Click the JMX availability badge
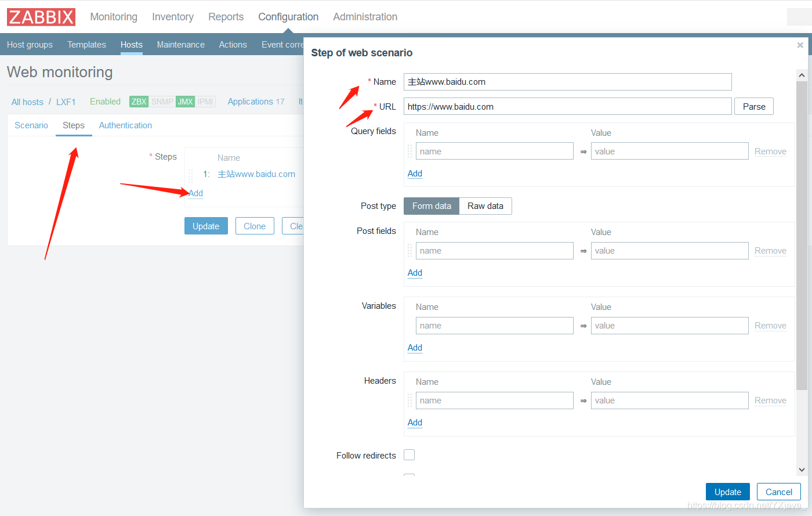Image resolution: width=812 pixels, height=516 pixels. tap(185, 102)
